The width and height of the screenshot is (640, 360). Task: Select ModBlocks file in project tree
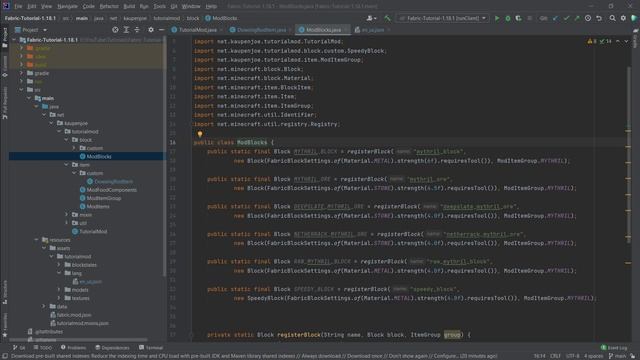pyautogui.click(x=99, y=157)
